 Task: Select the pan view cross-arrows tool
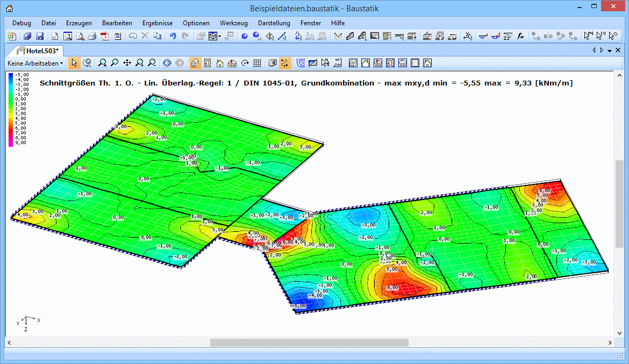pos(127,63)
